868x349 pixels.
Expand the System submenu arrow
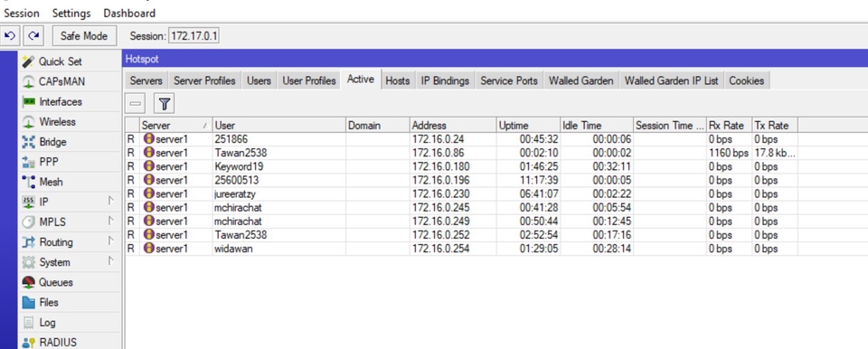coord(110,261)
